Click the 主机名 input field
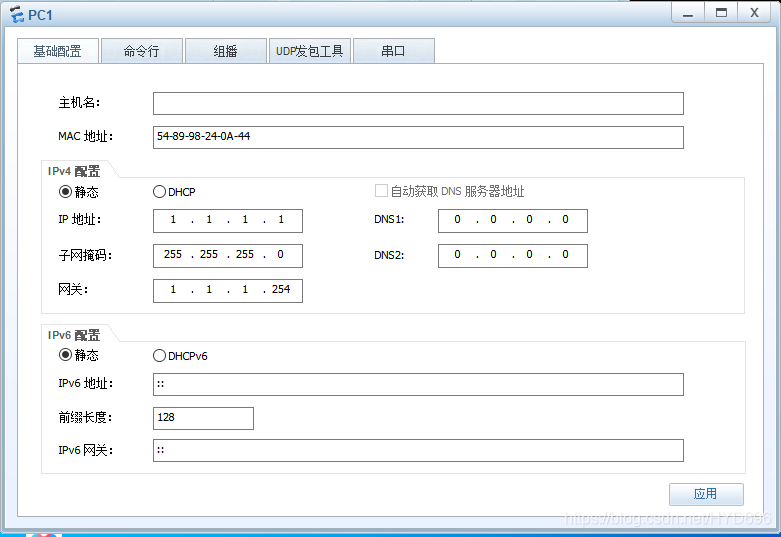Image resolution: width=781 pixels, height=537 pixels. coord(418,103)
